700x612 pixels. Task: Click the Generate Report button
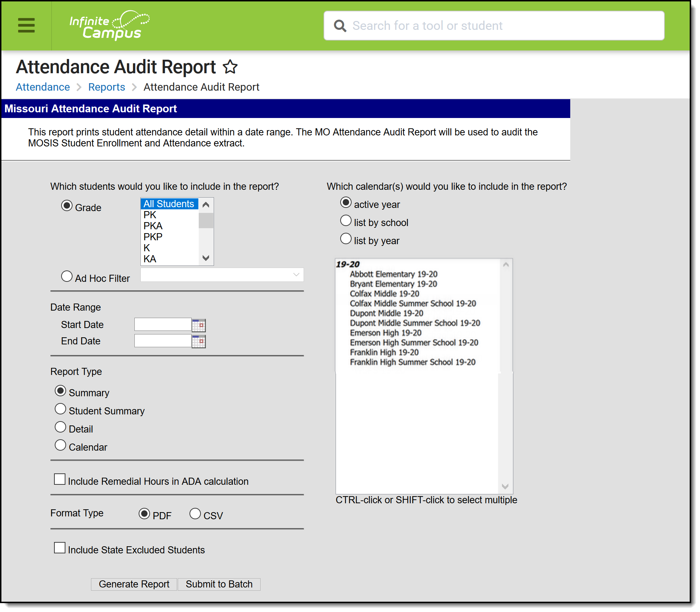134,584
